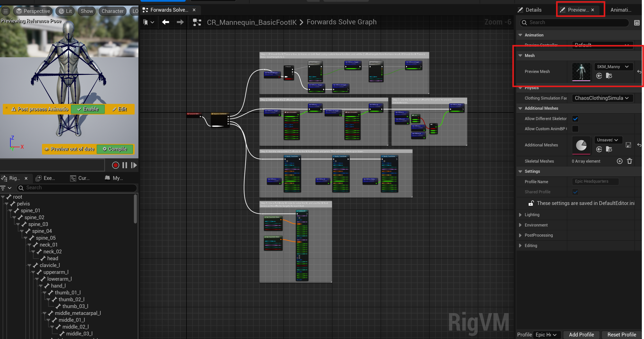This screenshot has width=644, height=339.
Task: Enable post process animation
Action: (x=88, y=109)
